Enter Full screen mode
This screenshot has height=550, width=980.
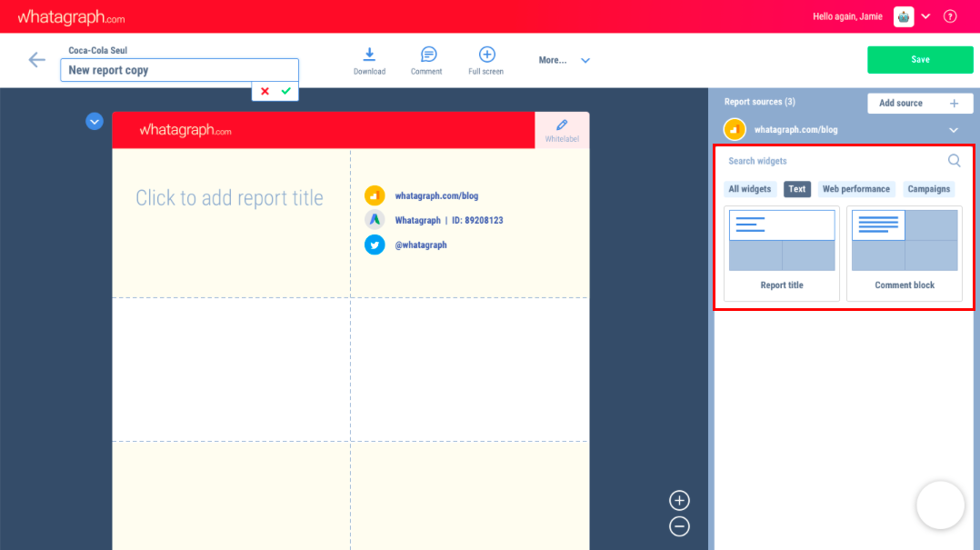click(487, 55)
